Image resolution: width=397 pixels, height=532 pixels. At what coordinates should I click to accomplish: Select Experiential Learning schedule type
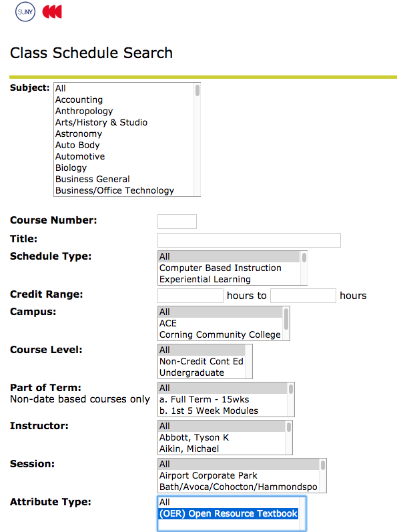229,279
